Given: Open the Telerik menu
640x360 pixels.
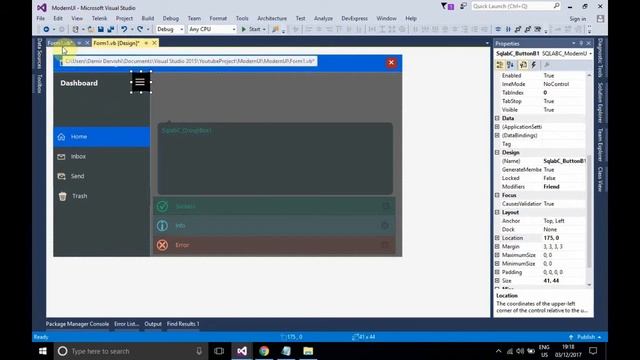Looking at the screenshot, I should tap(99, 18).
